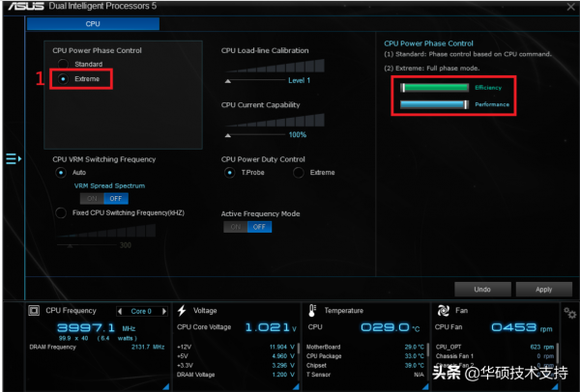
Task: Click the Level 1 calibration value
Action: [300, 80]
